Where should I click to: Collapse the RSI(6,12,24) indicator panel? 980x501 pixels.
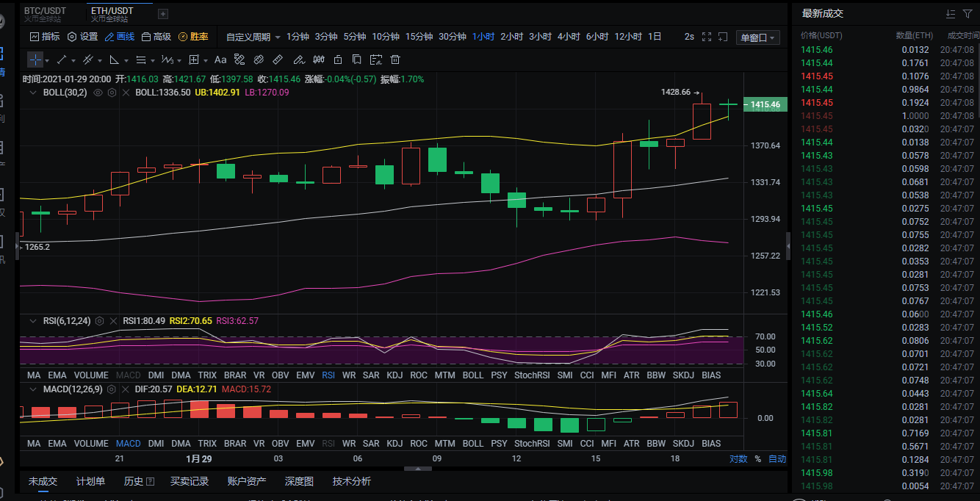click(32, 321)
